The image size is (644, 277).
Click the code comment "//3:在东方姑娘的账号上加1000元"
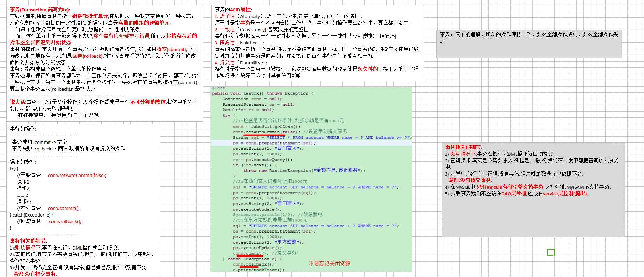point(270,220)
